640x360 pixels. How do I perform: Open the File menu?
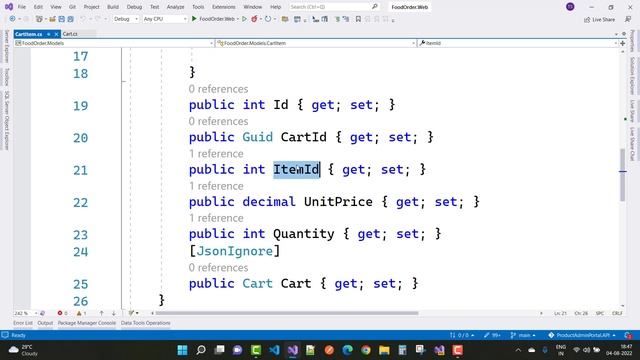click(x=22, y=7)
